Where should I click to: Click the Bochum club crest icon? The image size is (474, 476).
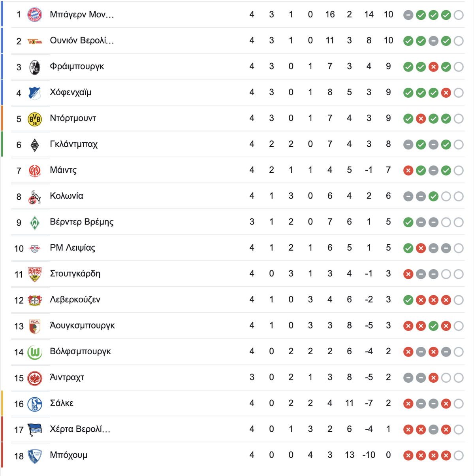click(x=35, y=456)
